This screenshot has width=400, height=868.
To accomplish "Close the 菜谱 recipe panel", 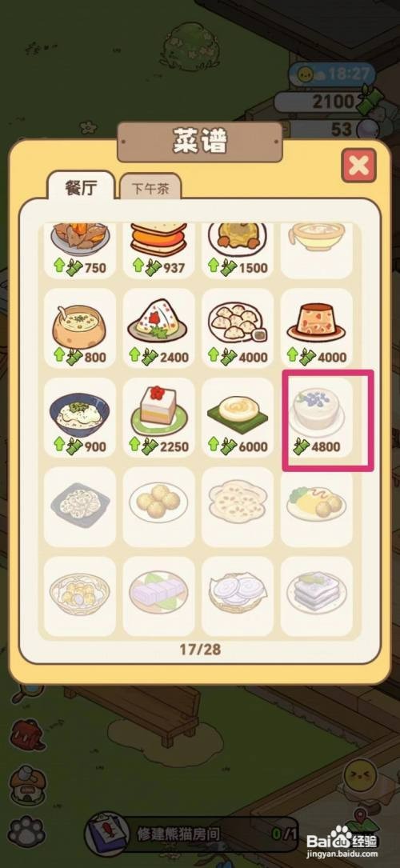I will [x=358, y=165].
